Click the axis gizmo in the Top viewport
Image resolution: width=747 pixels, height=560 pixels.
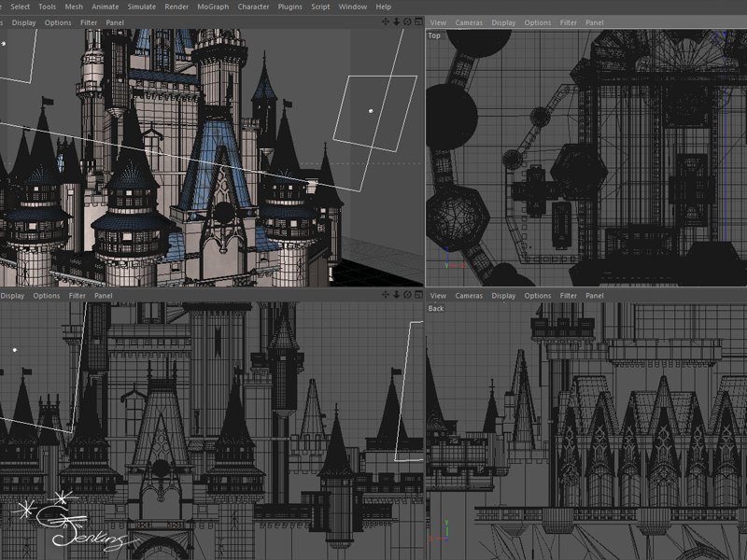click(453, 259)
